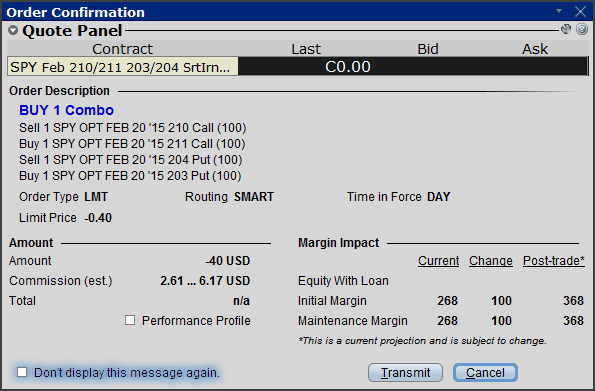
Task: Click the Change margin column link
Action: 491,261
